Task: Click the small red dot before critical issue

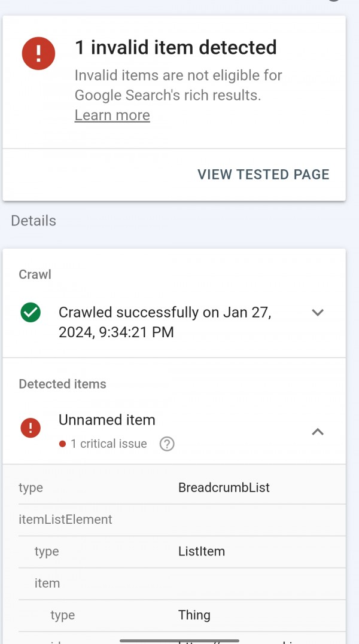Action: (x=62, y=444)
